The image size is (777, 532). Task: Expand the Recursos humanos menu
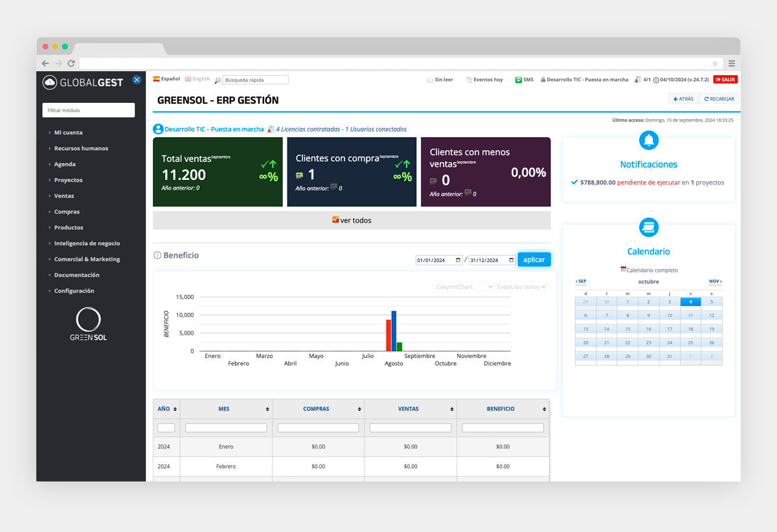point(81,148)
